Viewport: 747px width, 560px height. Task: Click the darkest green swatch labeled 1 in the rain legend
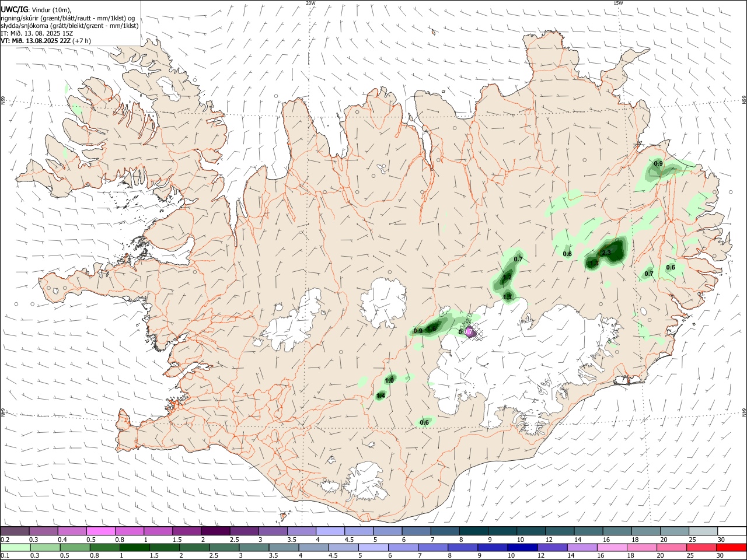(x=134, y=547)
